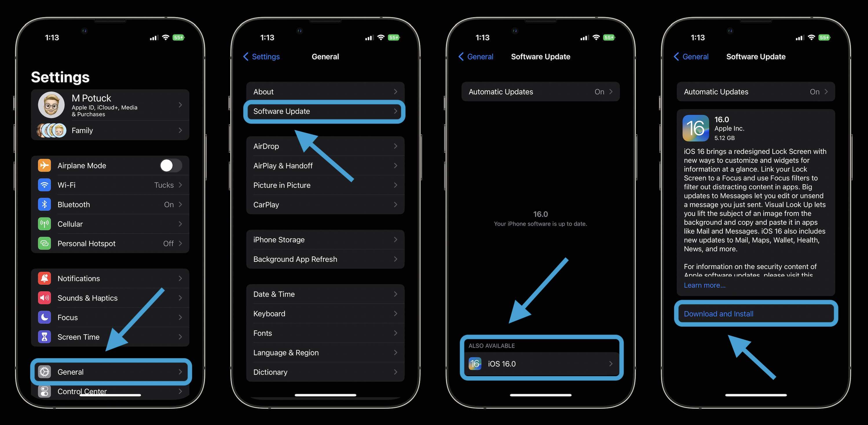
Task: Tap the Screen Time icon
Action: [44, 336]
